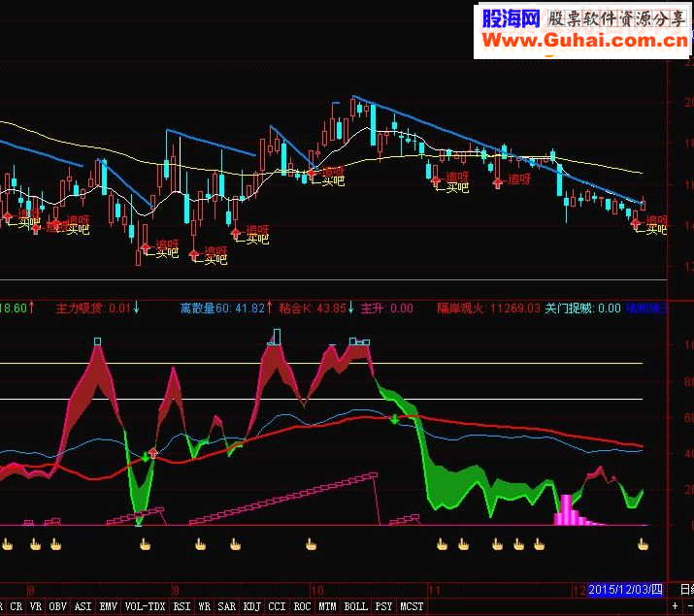Screen dimensions: 694x616
Task: Switch to the CR indicator tab
Action: tap(16, 606)
